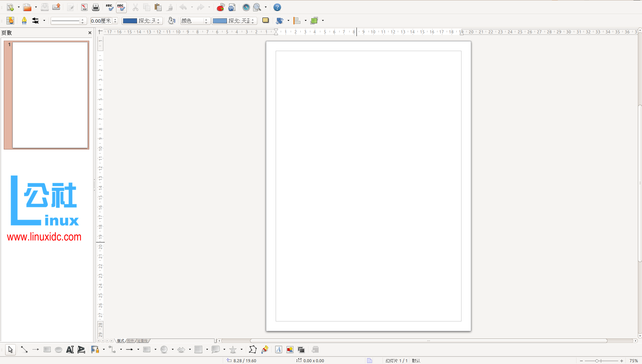This screenshot has height=364, width=642.
Task: Toggle the Shadow button
Action: point(265,20)
